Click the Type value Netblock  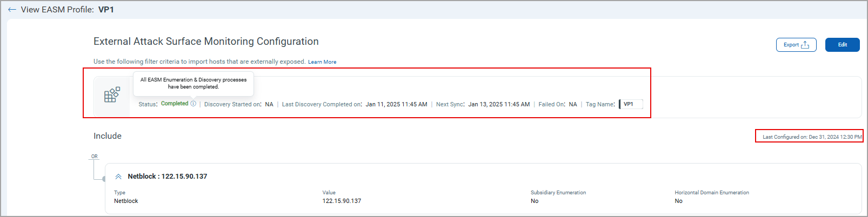(126, 201)
